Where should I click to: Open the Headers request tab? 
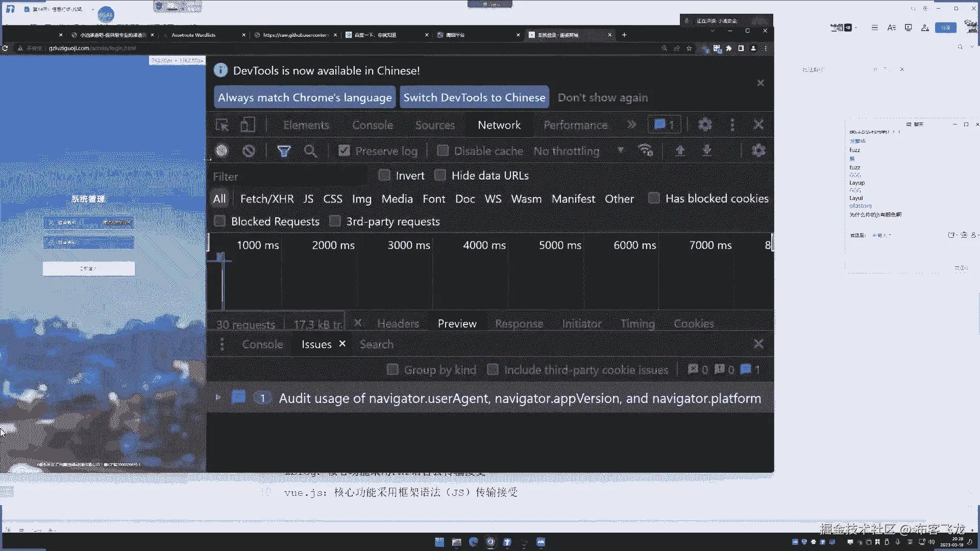(398, 323)
